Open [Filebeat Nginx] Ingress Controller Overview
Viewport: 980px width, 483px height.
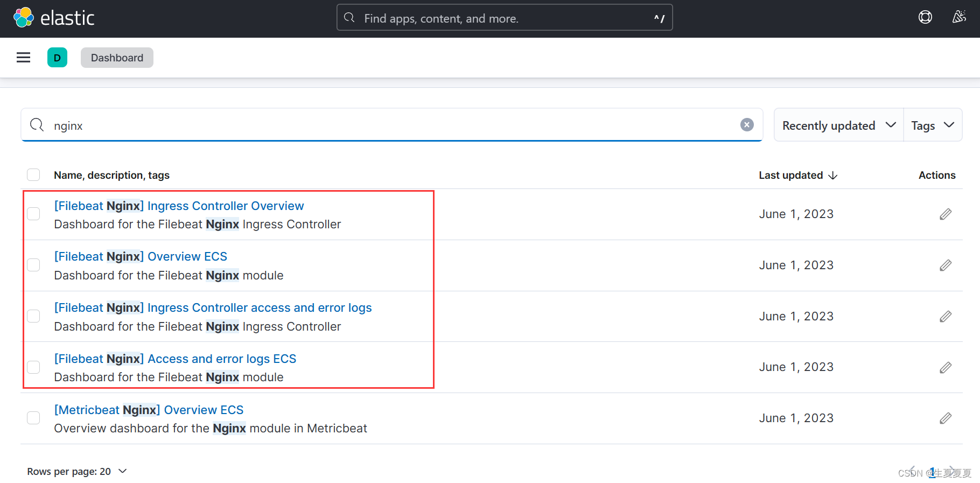coord(179,206)
